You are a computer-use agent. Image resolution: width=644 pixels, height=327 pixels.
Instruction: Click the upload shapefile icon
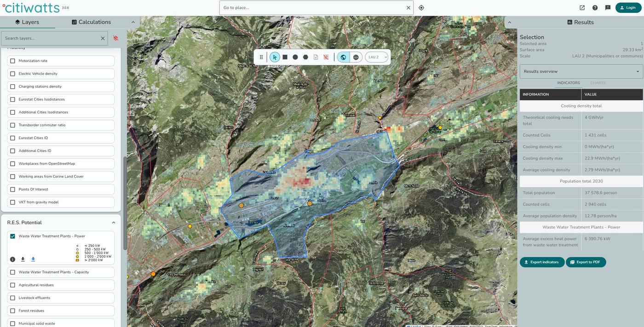[x=316, y=57]
